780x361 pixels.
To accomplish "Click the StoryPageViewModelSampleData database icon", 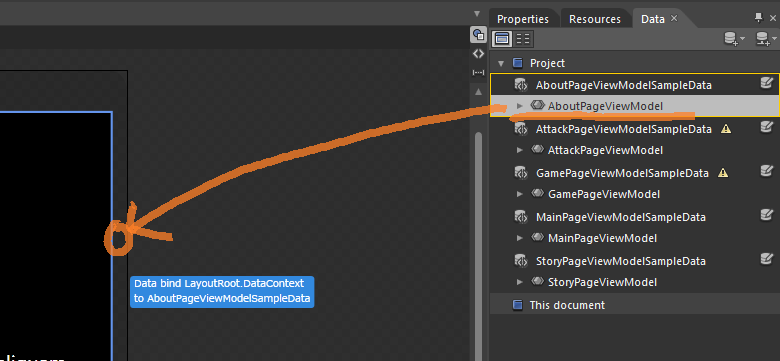I will (x=520, y=261).
